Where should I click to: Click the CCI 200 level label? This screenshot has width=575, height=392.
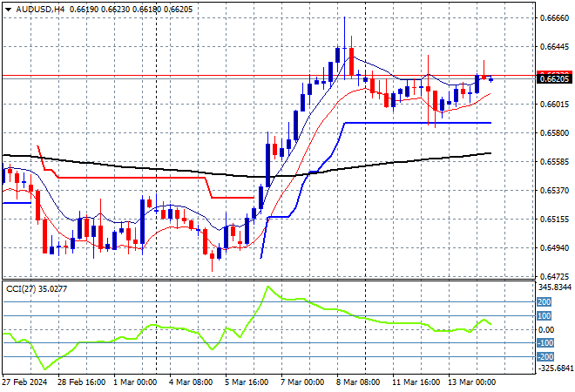pyautogui.click(x=544, y=301)
